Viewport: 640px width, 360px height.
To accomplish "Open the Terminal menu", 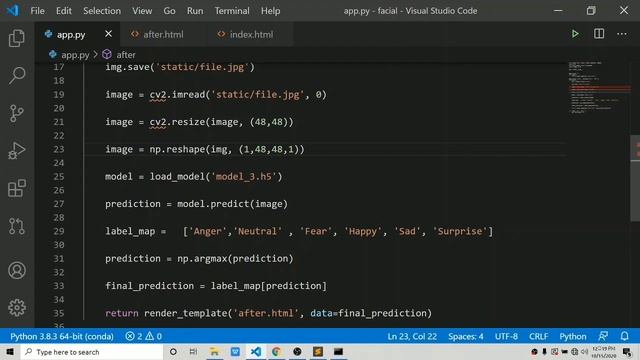I will [232, 11].
